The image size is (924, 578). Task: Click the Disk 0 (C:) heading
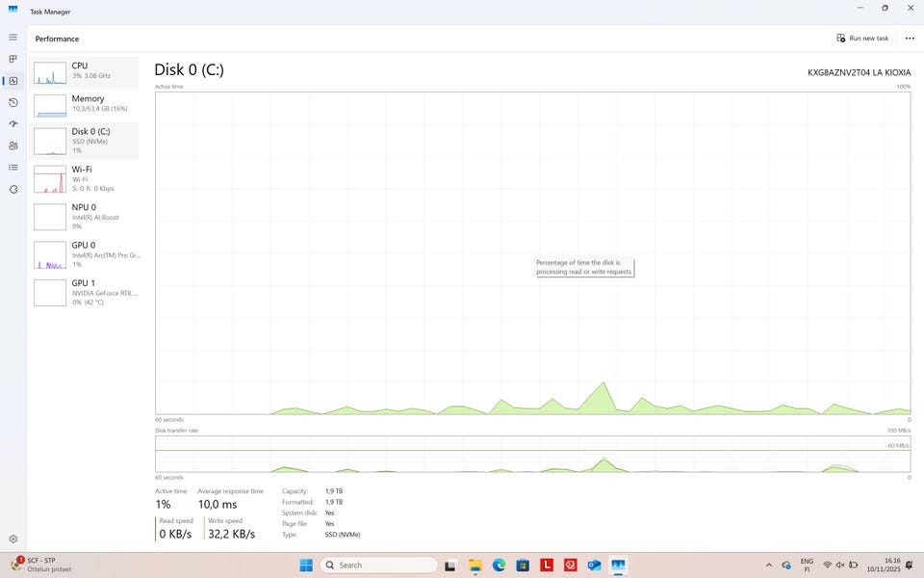tap(190, 69)
